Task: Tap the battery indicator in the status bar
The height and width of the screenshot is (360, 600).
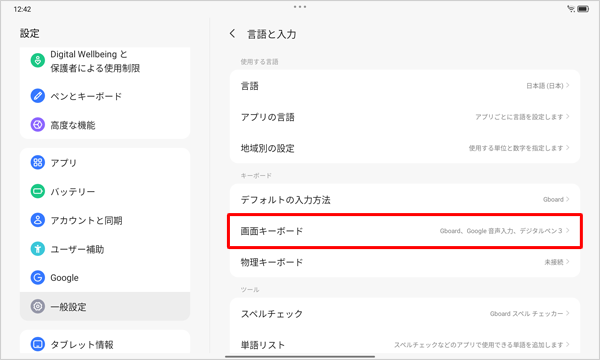Action: click(583, 9)
